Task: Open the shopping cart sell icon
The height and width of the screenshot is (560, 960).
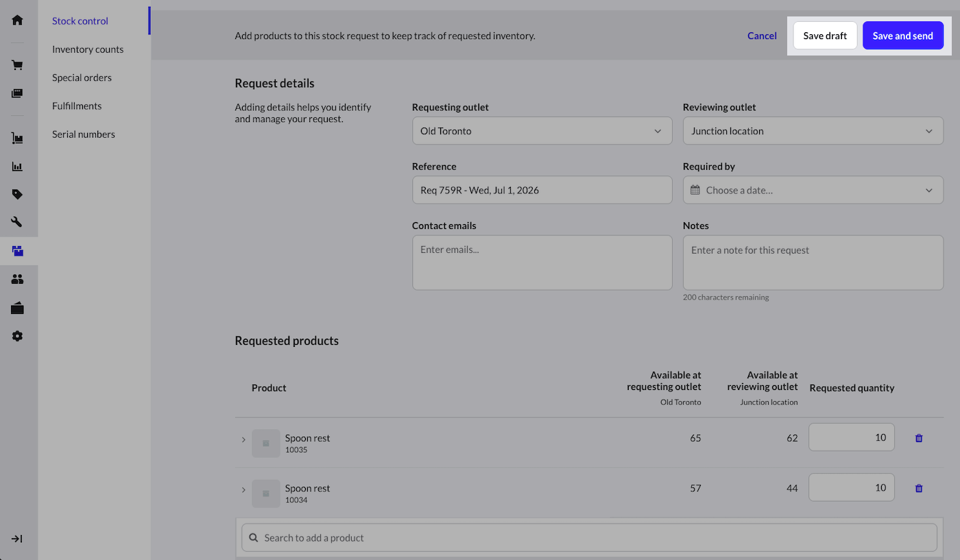Action: [17, 65]
